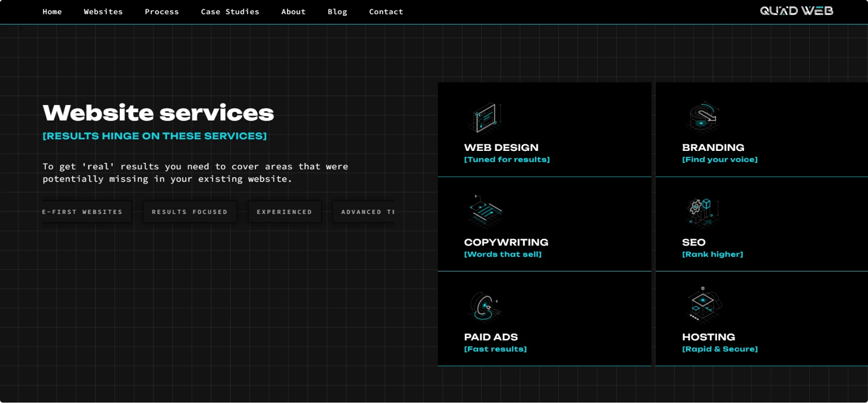Open the Websites menu item
This screenshot has height=403, width=868.
pyautogui.click(x=103, y=12)
